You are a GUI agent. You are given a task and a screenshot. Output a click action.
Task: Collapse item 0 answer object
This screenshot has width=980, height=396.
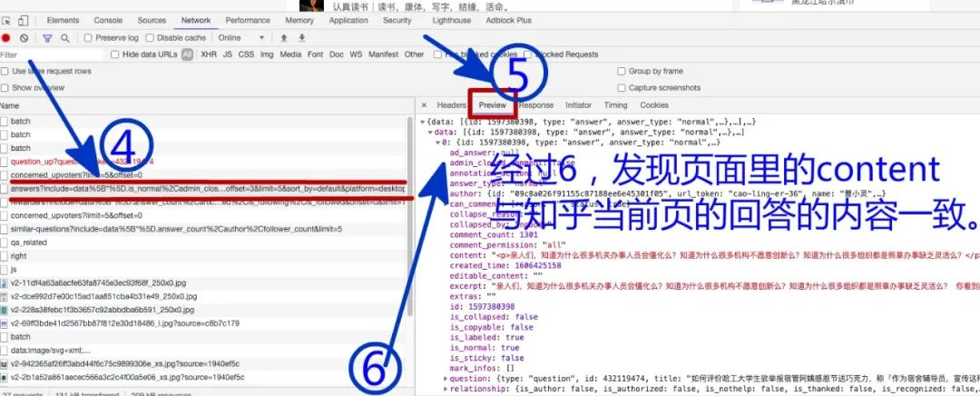[437, 143]
